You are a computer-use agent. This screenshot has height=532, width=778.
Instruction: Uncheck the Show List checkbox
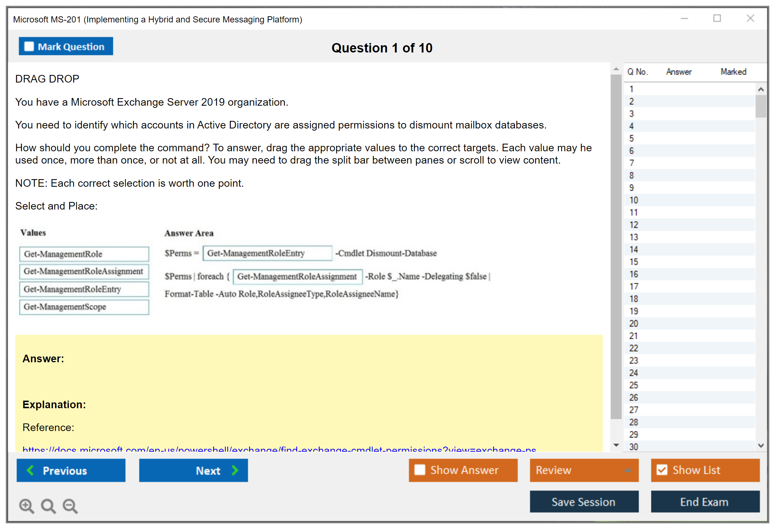[662, 470]
